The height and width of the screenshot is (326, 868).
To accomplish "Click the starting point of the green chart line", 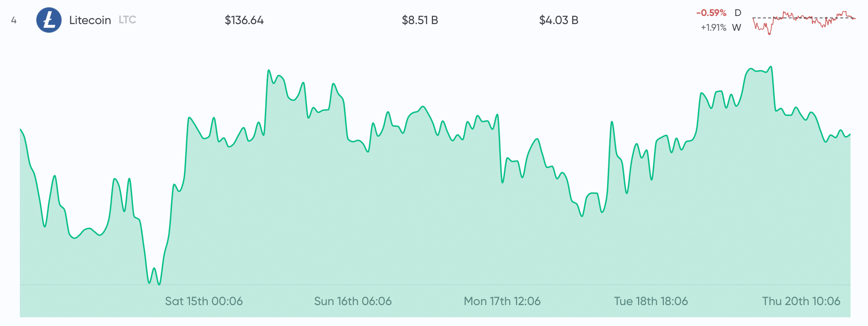I will pyautogui.click(x=21, y=129).
